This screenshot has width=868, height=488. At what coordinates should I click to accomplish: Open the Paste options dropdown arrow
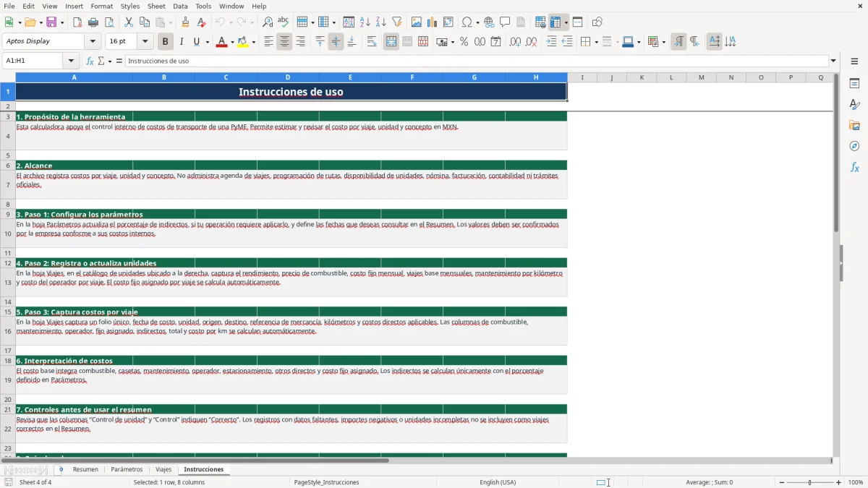[169, 22]
